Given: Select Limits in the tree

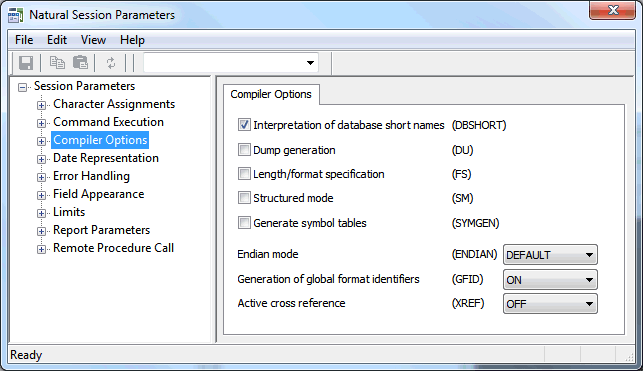Looking at the screenshot, I should click(x=69, y=212).
